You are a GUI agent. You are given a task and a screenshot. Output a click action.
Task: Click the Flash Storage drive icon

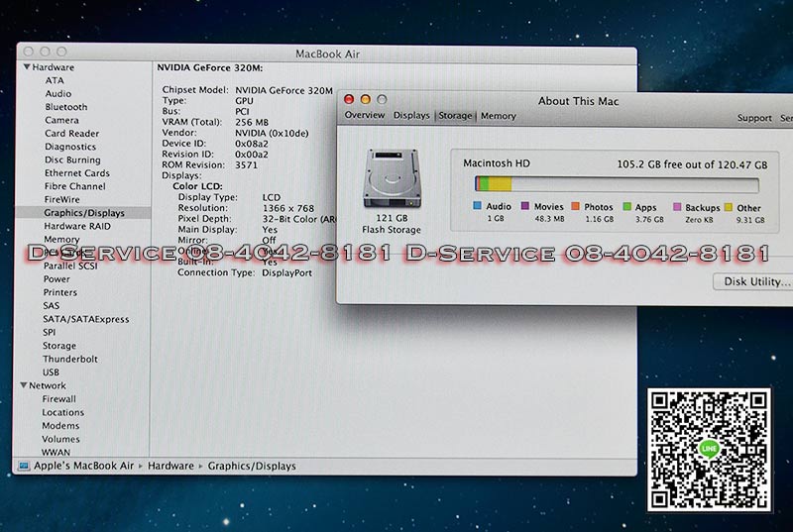pos(392,178)
